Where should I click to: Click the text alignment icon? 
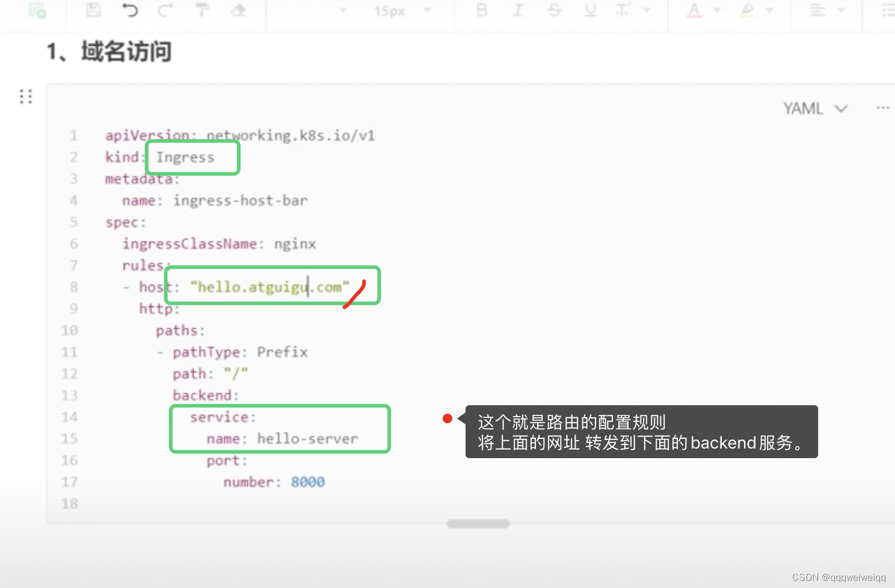817,10
